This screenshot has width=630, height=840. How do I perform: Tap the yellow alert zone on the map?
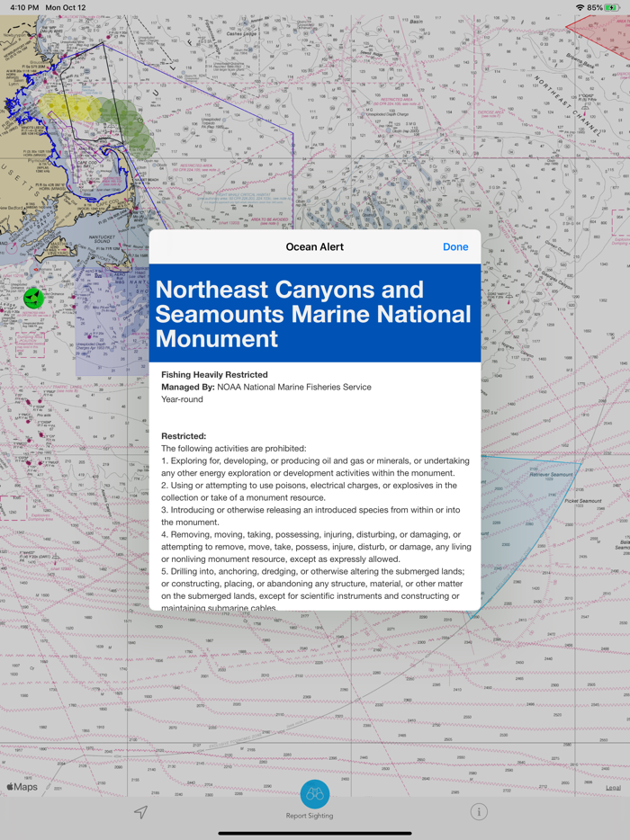point(68,107)
